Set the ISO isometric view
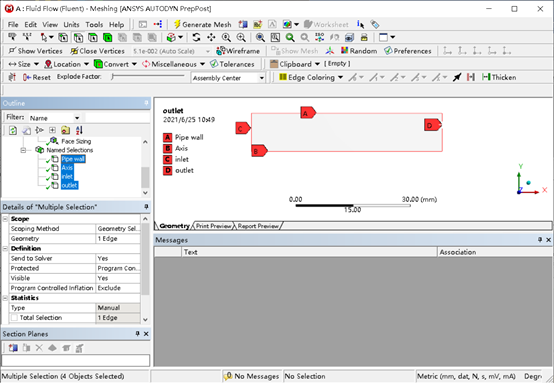 point(320,37)
